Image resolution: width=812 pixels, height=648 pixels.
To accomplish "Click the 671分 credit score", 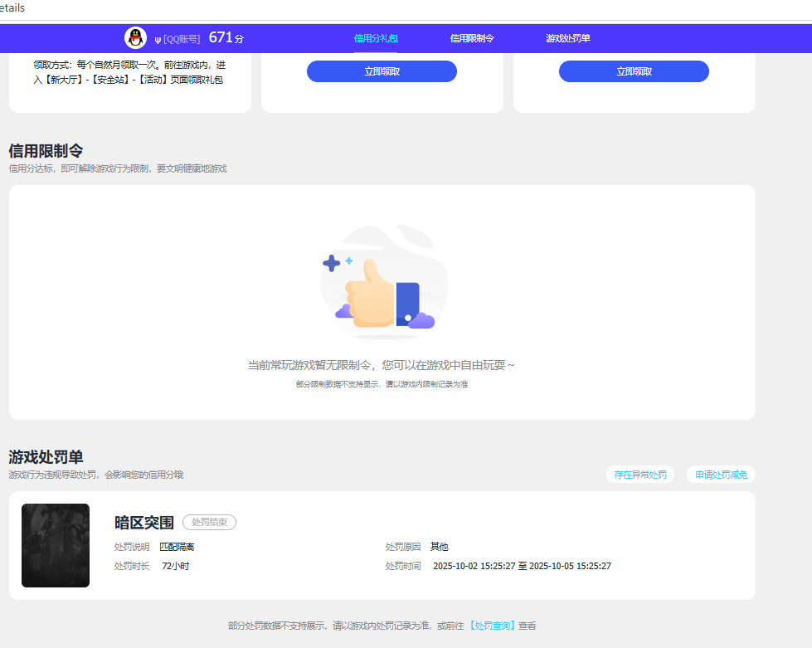I will (226, 38).
